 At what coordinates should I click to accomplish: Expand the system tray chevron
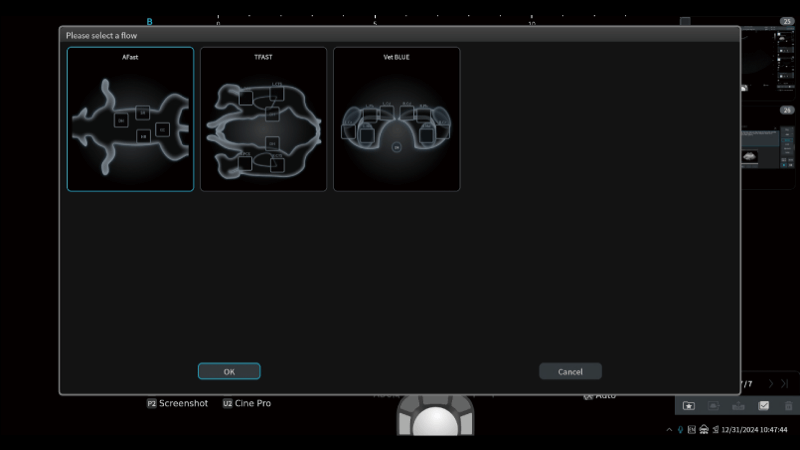coord(669,430)
